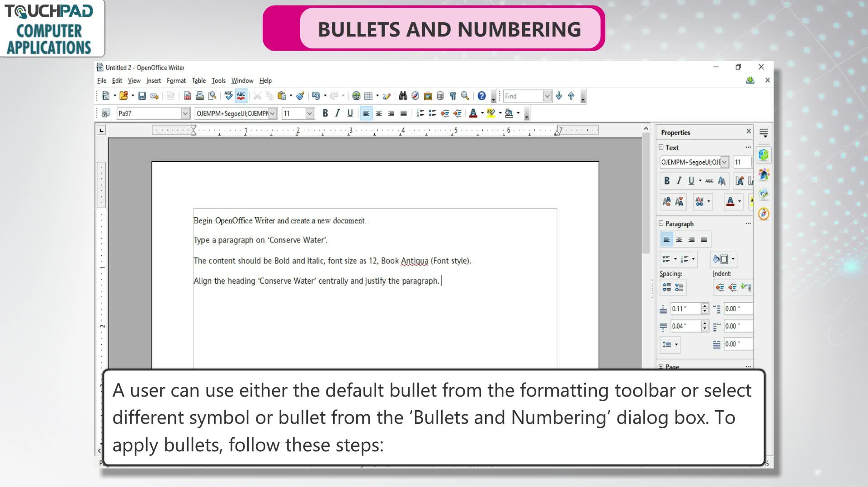Click the Send Document as E-mail icon
The image size is (868, 487).
(x=155, y=96)
